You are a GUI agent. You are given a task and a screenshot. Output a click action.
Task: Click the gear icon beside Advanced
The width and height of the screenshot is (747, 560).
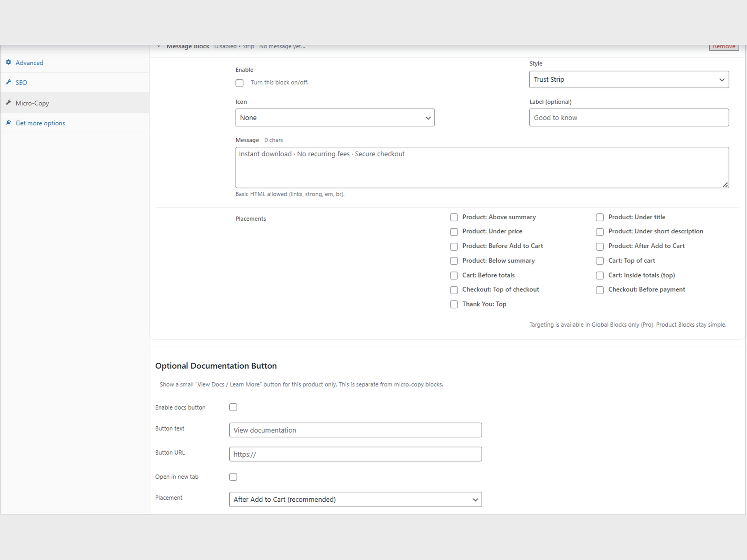[x=8, y=62]
